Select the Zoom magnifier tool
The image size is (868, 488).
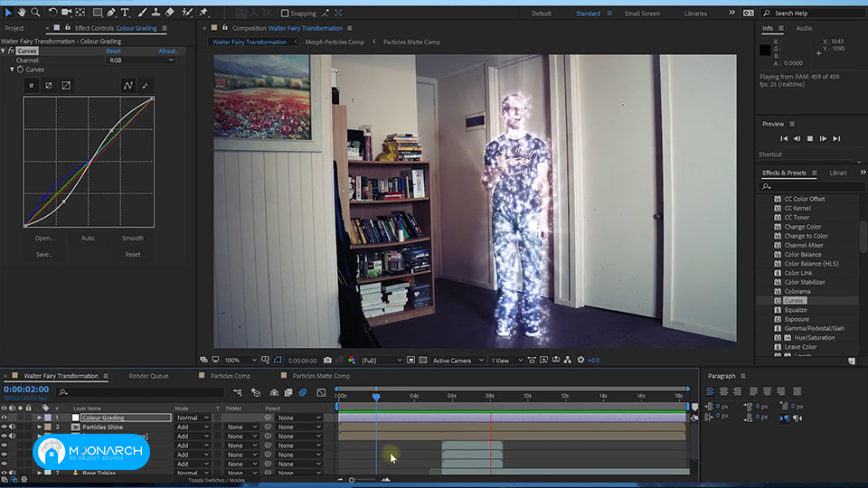(x=35, y=12)
